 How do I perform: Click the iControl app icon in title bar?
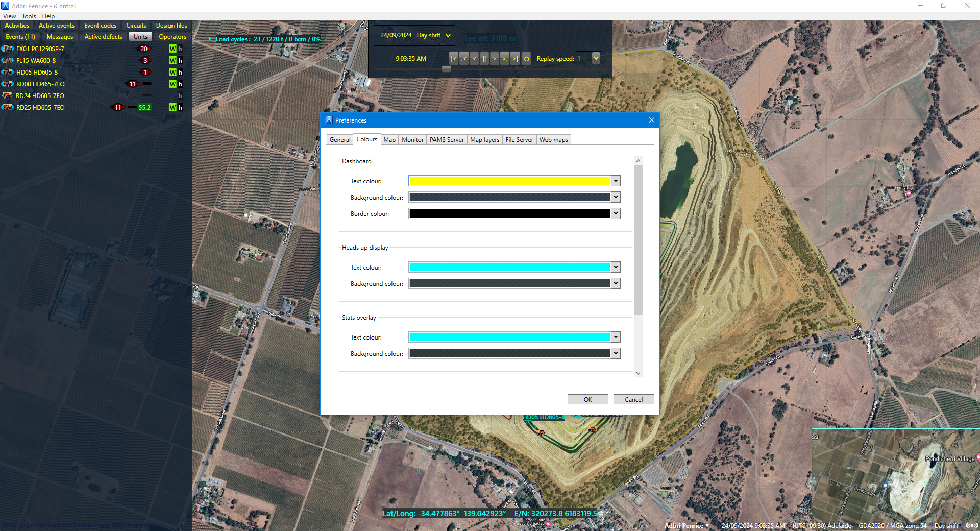[x=5, y=6]
